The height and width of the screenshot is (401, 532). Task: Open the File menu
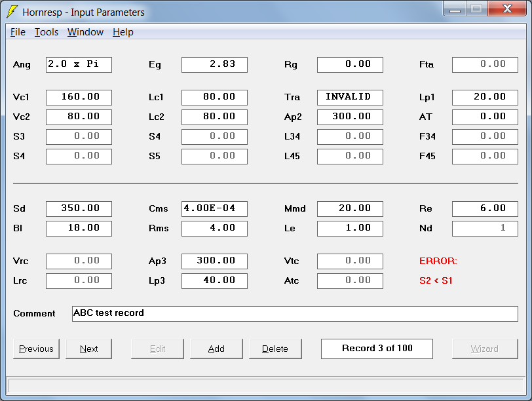pyautogui.click(x=18, y=32)
